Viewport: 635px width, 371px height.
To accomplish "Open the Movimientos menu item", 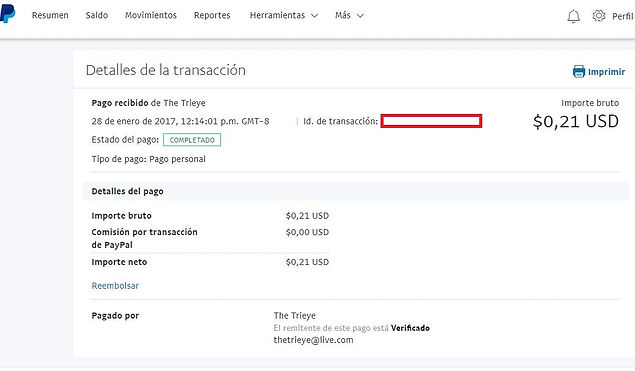I will [151, 15].
